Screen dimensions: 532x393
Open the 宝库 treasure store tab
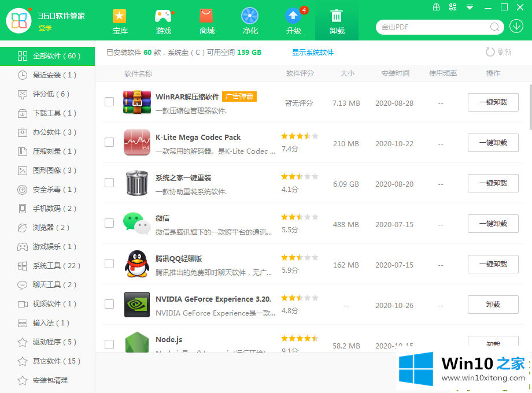(120, 22)
